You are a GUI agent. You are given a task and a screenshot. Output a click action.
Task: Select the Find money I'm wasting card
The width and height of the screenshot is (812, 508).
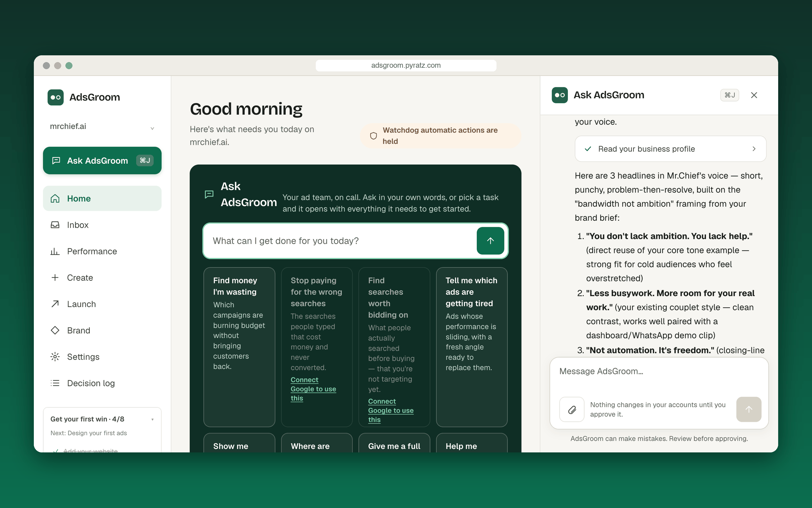click(x=239, y=347)
